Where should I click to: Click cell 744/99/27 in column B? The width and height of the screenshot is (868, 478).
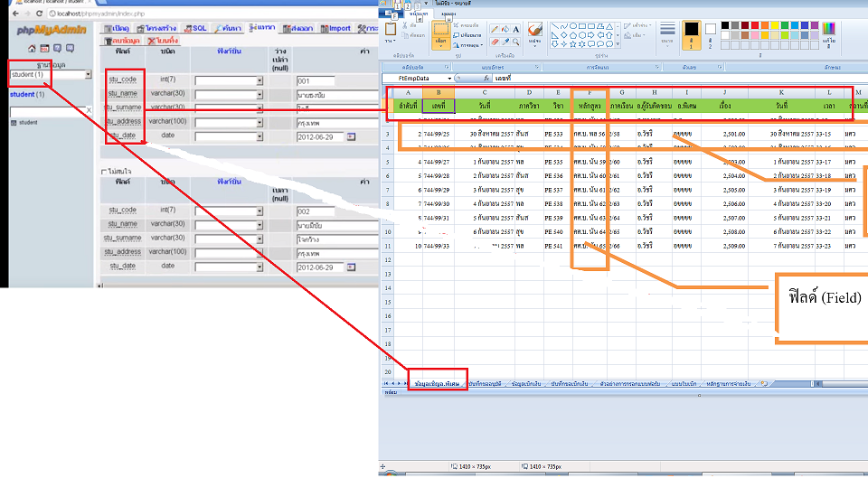coord(439,162)
